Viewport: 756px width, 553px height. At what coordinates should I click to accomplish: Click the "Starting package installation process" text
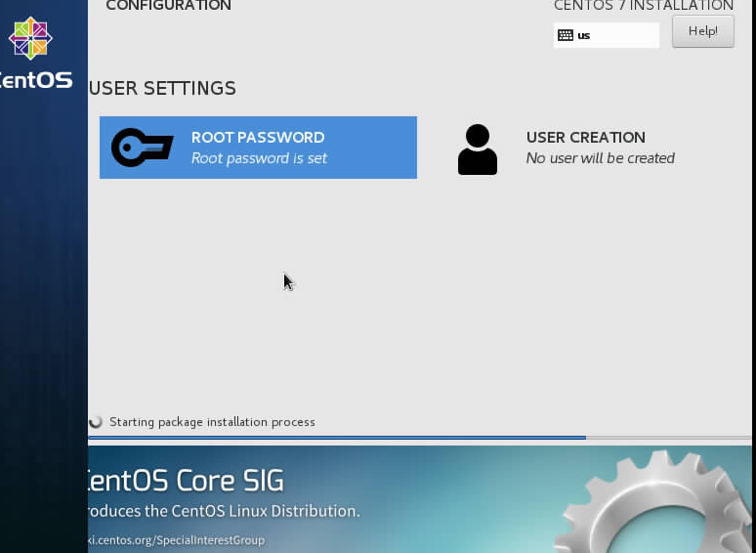tap(212, 422)
